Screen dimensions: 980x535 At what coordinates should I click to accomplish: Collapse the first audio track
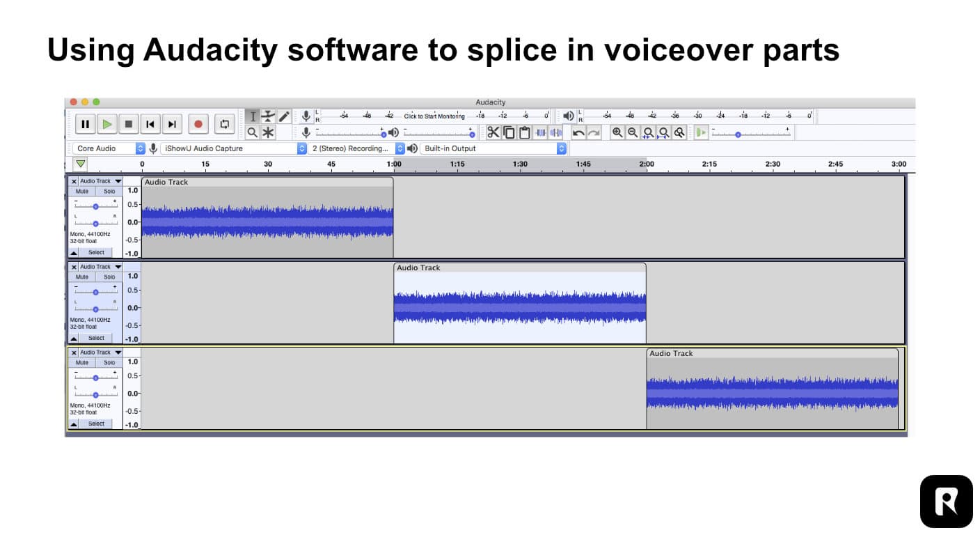click(x=74, y=252)
